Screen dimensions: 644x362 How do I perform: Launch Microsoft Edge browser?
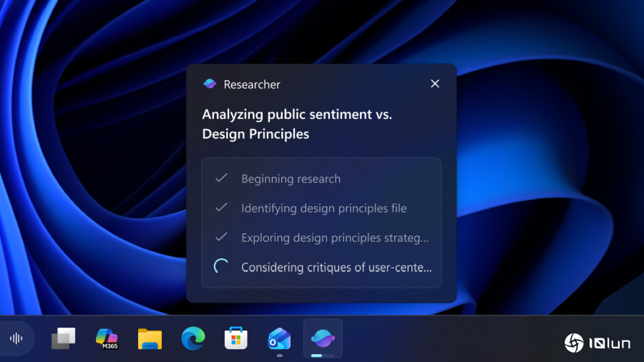tap(192, 338)
